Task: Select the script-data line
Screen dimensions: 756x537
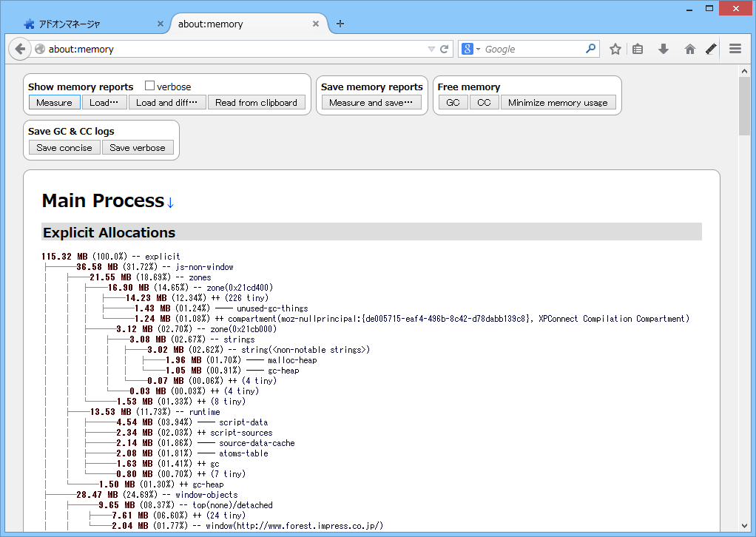Action: point(192,422)
